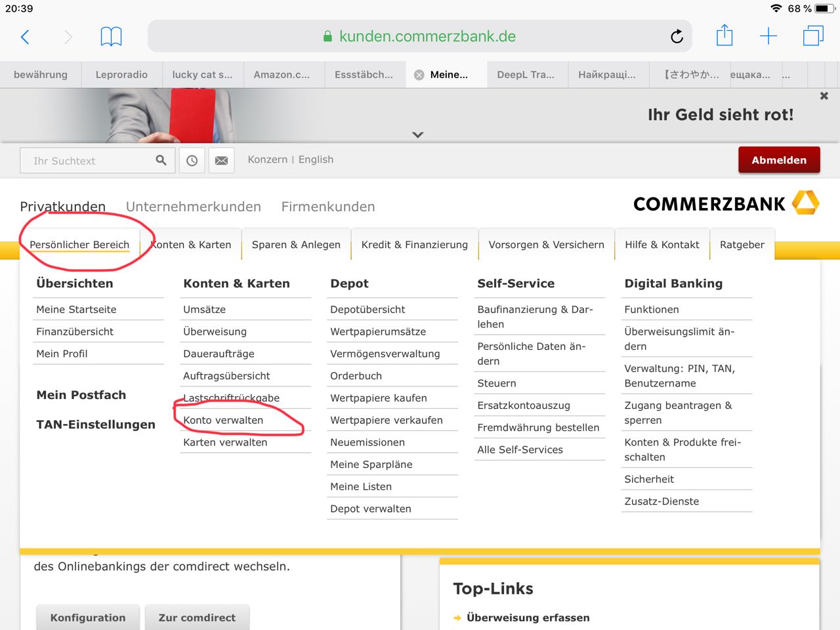Open Persönlicher Bereich menu tab
Image resolution: width=840 pixels, height=630 pixels.
coord(79,245)
